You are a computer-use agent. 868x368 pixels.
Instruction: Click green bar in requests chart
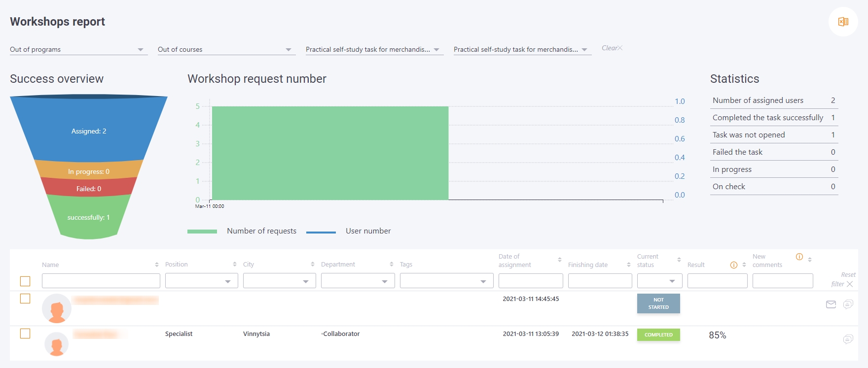coord(330,153)
